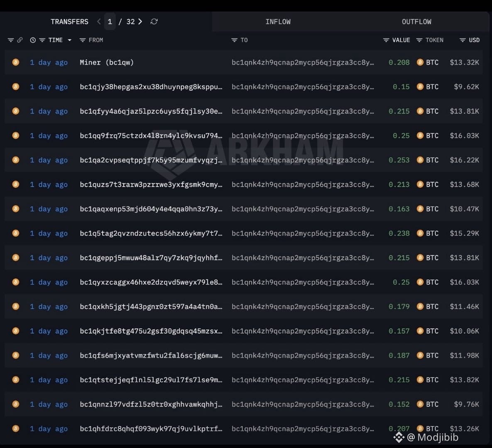Go to previous transfers page arrow
The height and width of the screenshot is (448, 492).
click(99, 22)
